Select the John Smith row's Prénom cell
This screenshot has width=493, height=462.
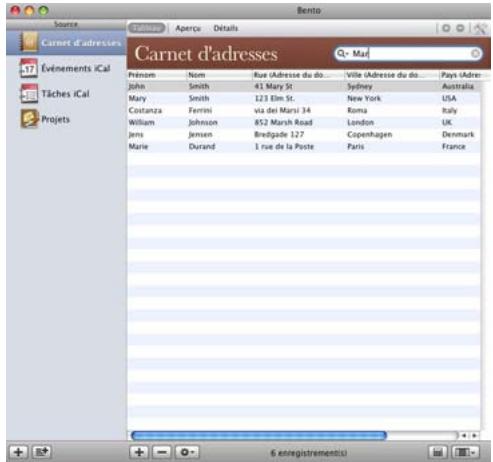(137, 86)
